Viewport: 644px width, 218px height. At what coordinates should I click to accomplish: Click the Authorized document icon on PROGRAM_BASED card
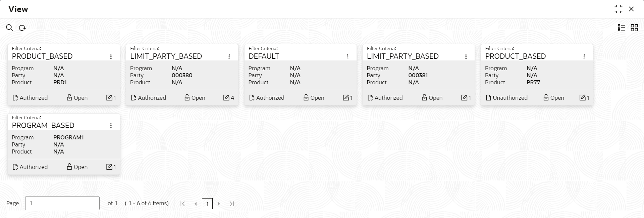click(15, 167)
